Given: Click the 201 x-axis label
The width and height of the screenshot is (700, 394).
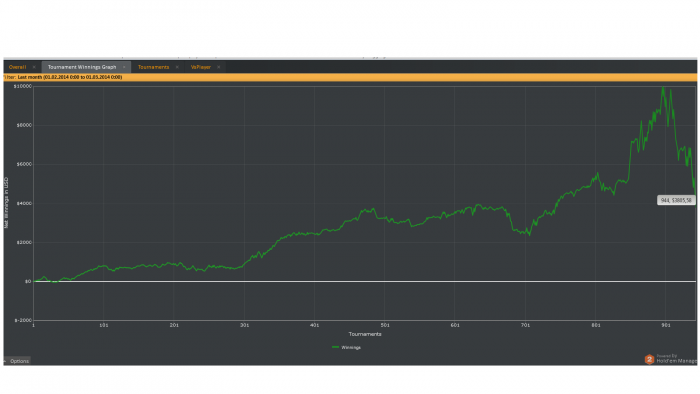Looking at the screenshot, I should (174, 325).
